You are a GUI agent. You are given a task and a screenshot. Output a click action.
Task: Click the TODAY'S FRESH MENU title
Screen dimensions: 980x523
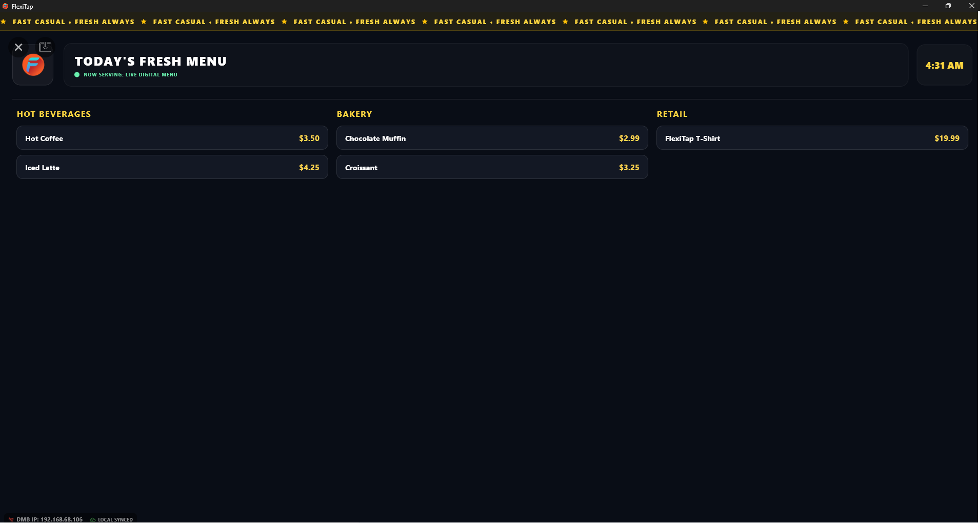151,61
